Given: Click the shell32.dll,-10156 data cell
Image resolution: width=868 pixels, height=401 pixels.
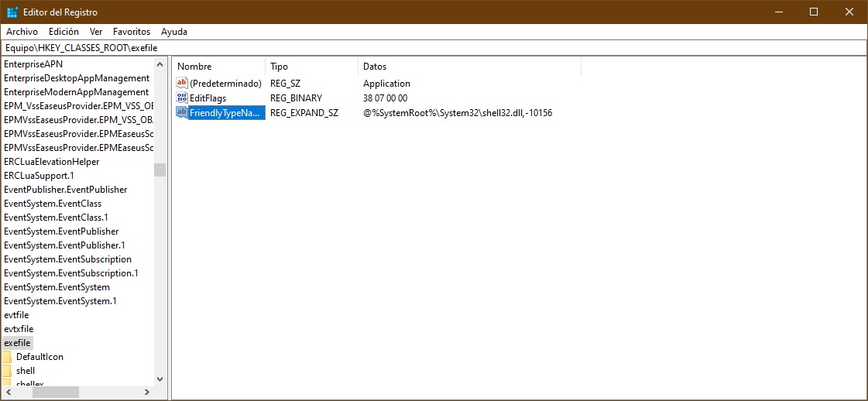Looking at the screenshot, I should tap(458, 112).
